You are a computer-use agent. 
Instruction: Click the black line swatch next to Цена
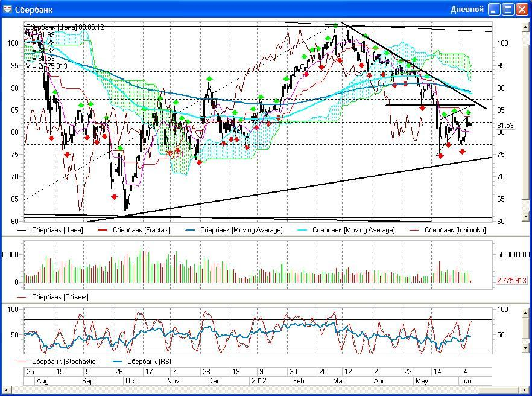(21, 230)
